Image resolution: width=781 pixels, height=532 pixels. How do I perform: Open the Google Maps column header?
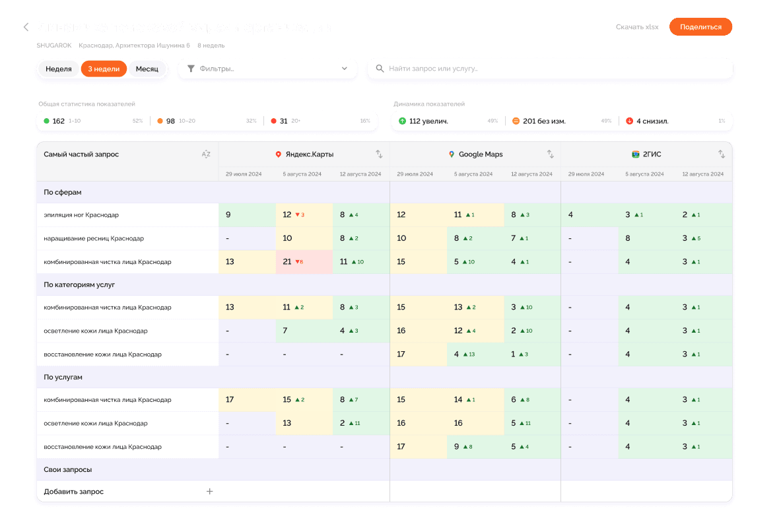coord(476,154)
